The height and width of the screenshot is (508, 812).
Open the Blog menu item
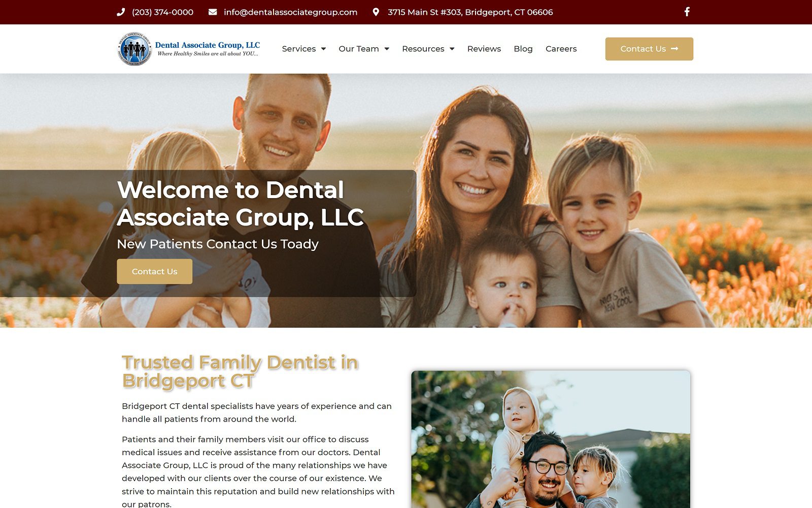(523, 49)
